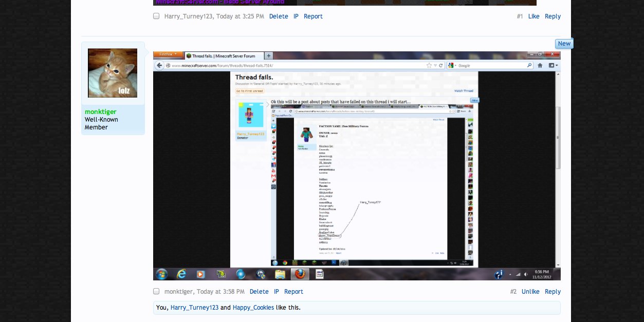Open Happy_Cookies in the likes list
This screenshot has height=322, width=644.
[253, 308]
